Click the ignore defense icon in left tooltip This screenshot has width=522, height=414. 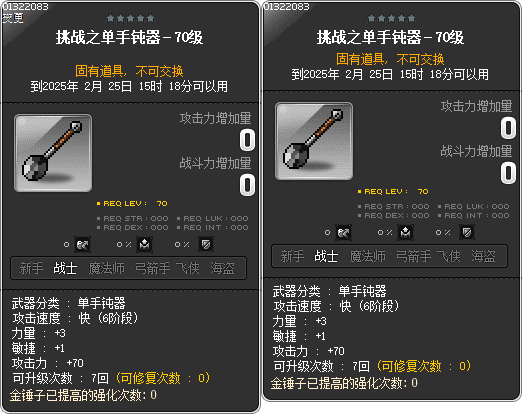pyautogui.click(x=144, y=245)
